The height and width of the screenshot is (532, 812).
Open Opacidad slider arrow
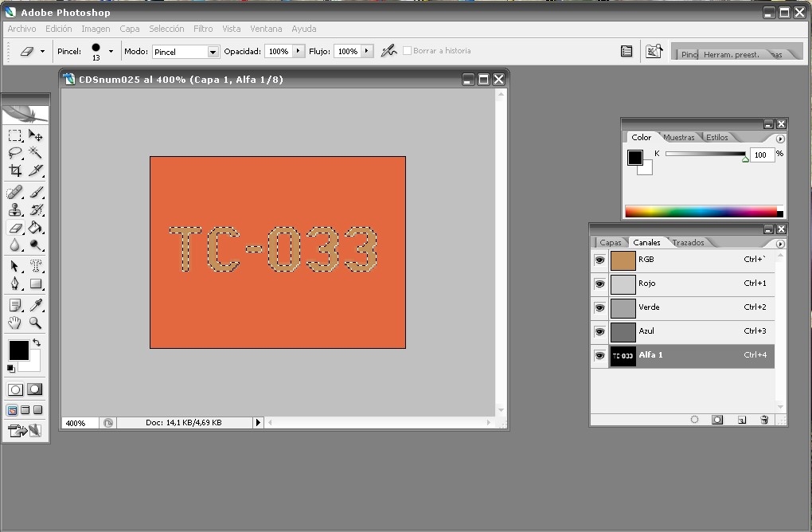[x=298, y=51]
